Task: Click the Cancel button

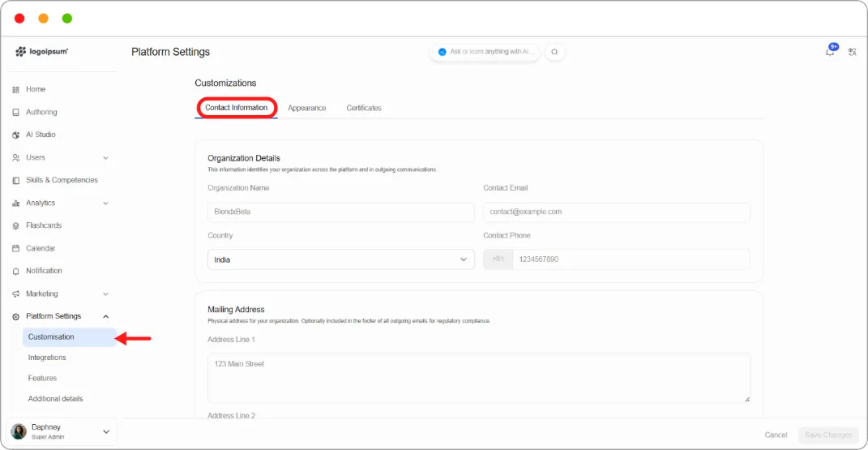Action: (776, 435)
